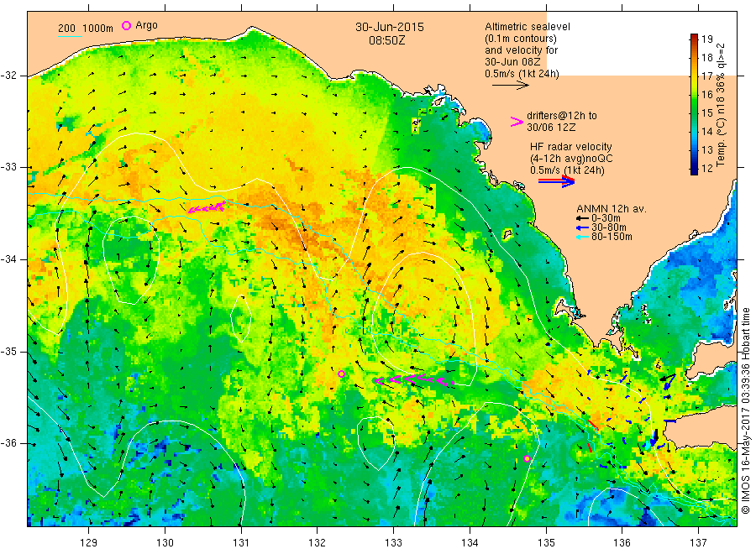Screen dimensions: 756x554
Task: Click the red HF radar vector near 135.6E, 35.8S
Action: (x=593, y=425)
